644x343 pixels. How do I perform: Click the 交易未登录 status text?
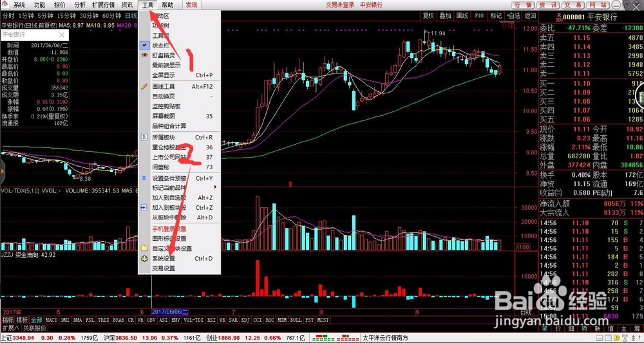click(x=340, y=5)
